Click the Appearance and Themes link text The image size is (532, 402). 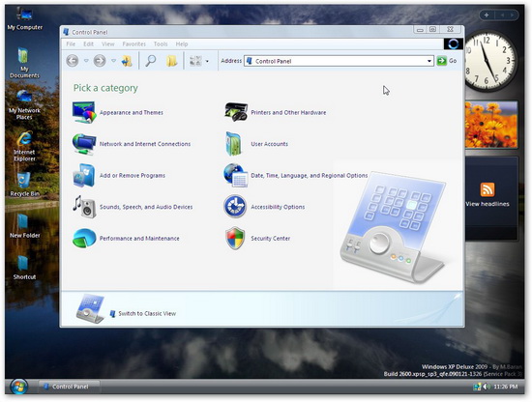pos(132,112)
